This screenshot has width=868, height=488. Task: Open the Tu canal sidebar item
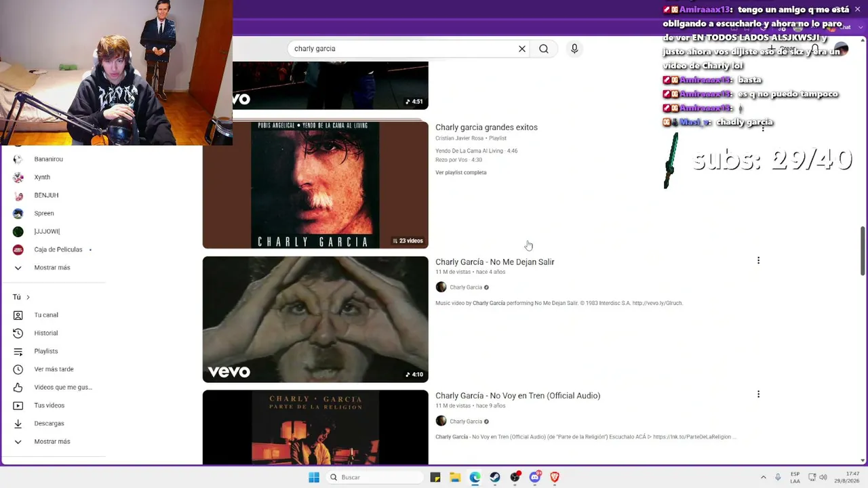tap(46, 315)
